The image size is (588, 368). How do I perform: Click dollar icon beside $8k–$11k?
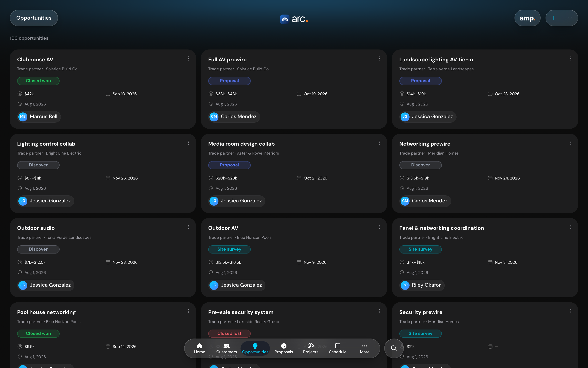pyautogui.click(x=20, y=178)
